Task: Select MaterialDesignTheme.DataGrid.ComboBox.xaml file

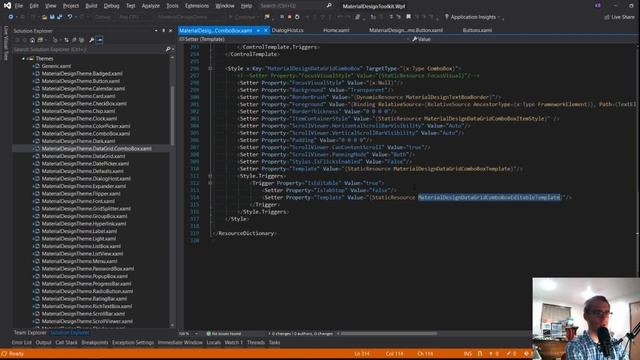Action: (x=96, y=149)
